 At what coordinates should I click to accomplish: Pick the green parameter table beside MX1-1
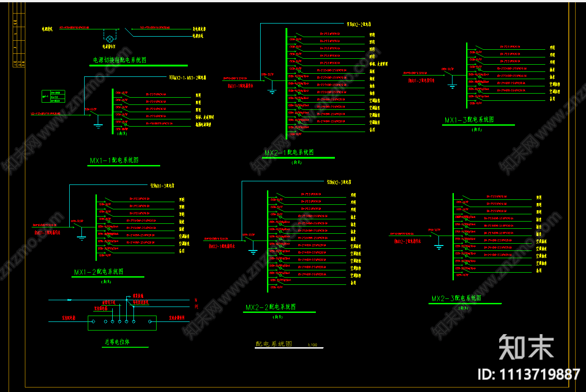pos(53,97)
